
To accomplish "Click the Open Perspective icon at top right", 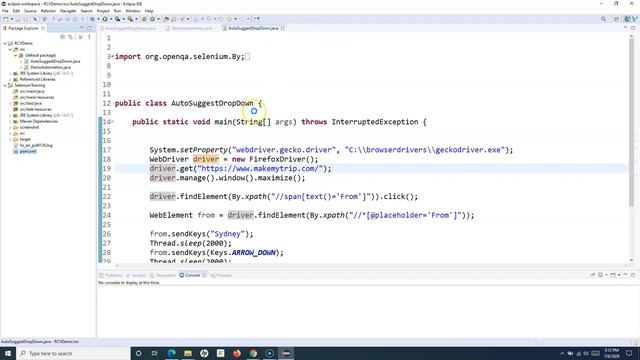I will click(617, 19).
